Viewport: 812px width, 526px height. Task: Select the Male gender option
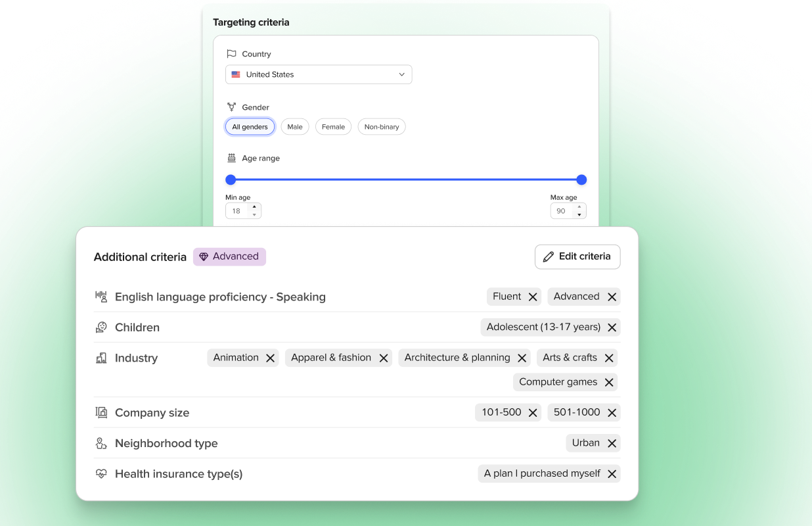[295, 127]
